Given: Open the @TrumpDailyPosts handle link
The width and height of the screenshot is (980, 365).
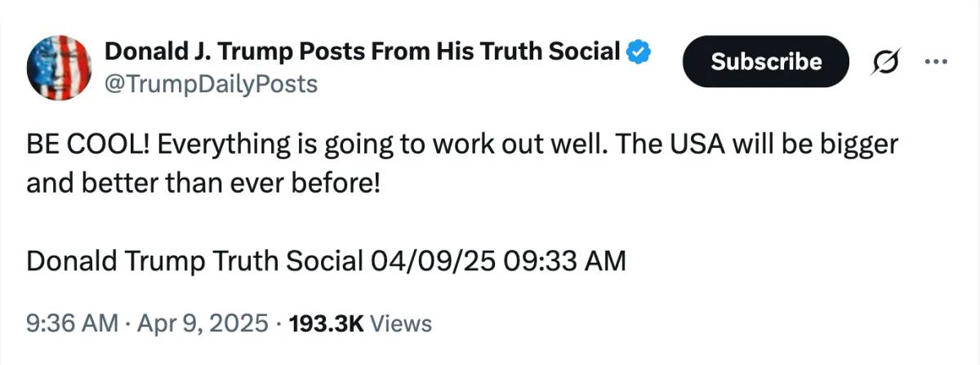Looking at the screenshot, I should (x=211, y=84).
